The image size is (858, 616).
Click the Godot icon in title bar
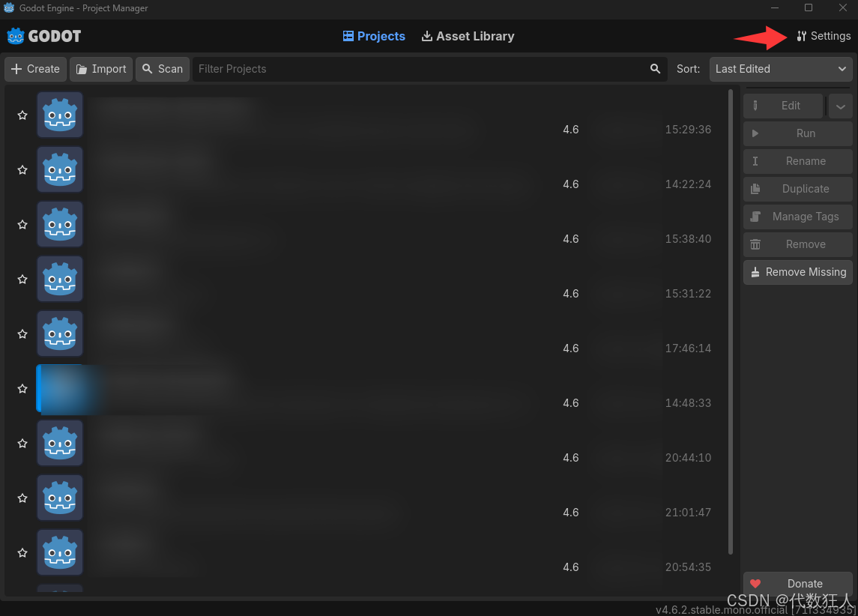(9, 8)
